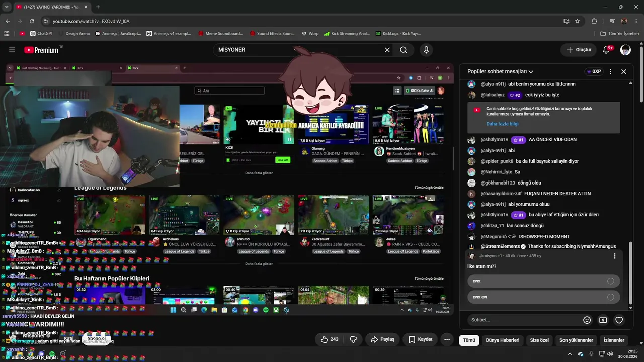The height and width of the screenshot is (362, 644).
Task: Clear the MİSYONER search text
Action: (387, 50)
